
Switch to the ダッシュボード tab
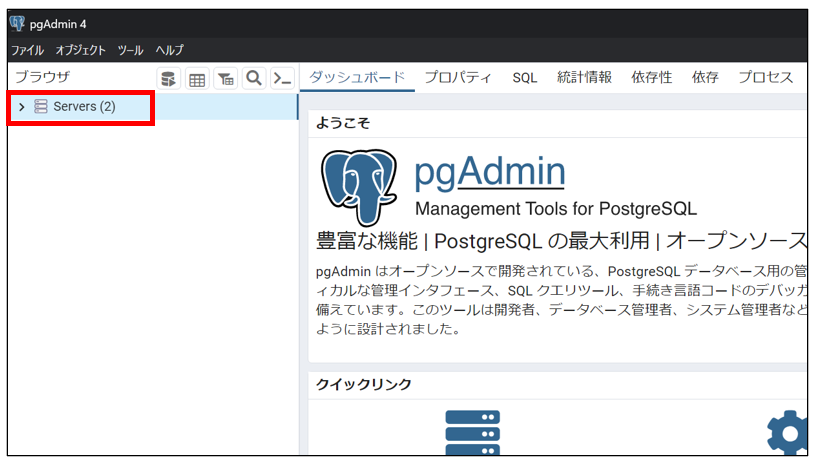click(x=357, y=77)
